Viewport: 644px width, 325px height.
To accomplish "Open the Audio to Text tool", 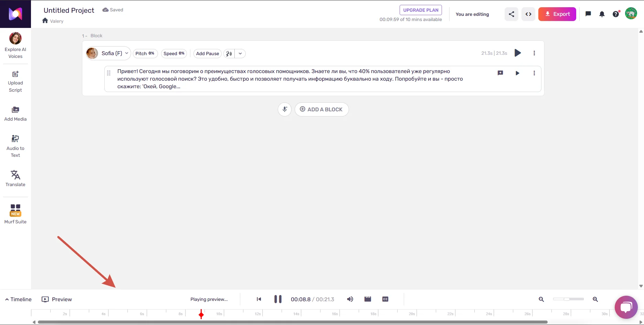I will tap(15, 146).
